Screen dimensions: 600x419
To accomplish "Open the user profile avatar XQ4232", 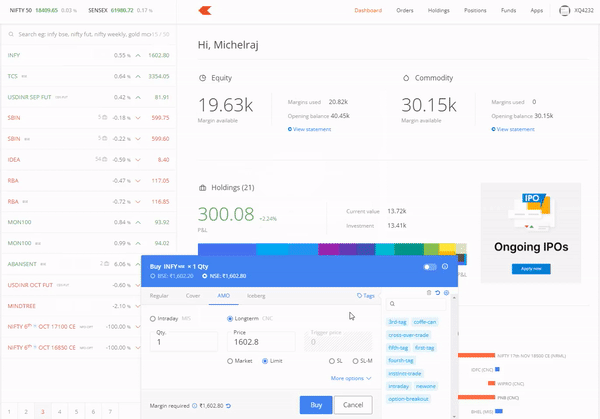I will [x=564, y=10].
